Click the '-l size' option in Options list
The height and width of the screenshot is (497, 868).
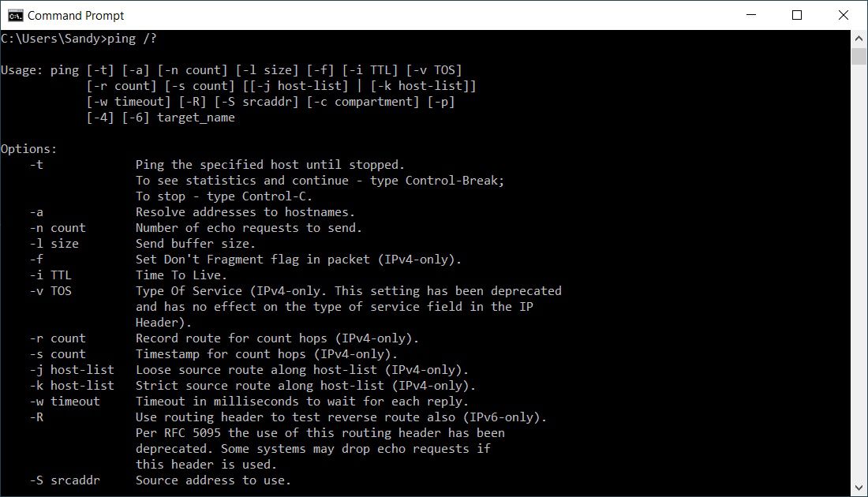point(54,244)
